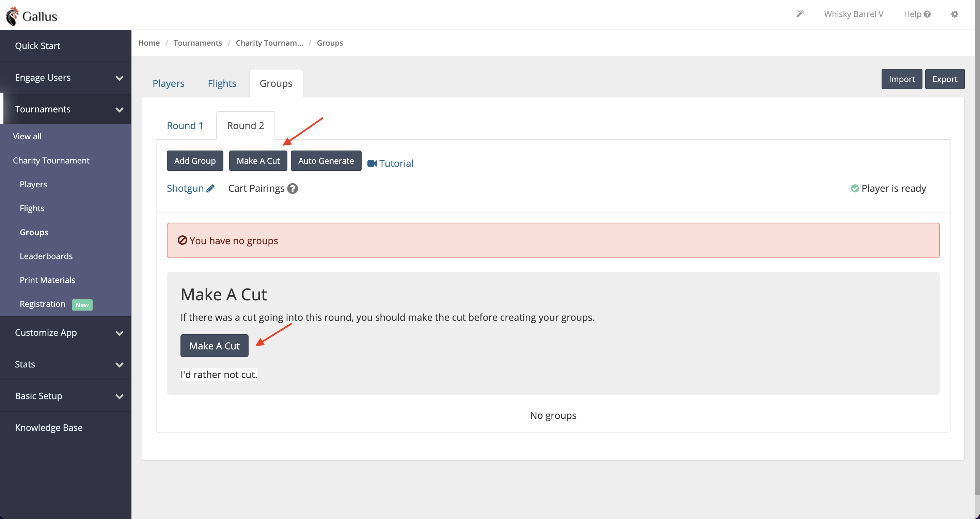This screenshot has width=980, height=519.
Task: Open Players in sidebar submenu
Action: [33, 184]
